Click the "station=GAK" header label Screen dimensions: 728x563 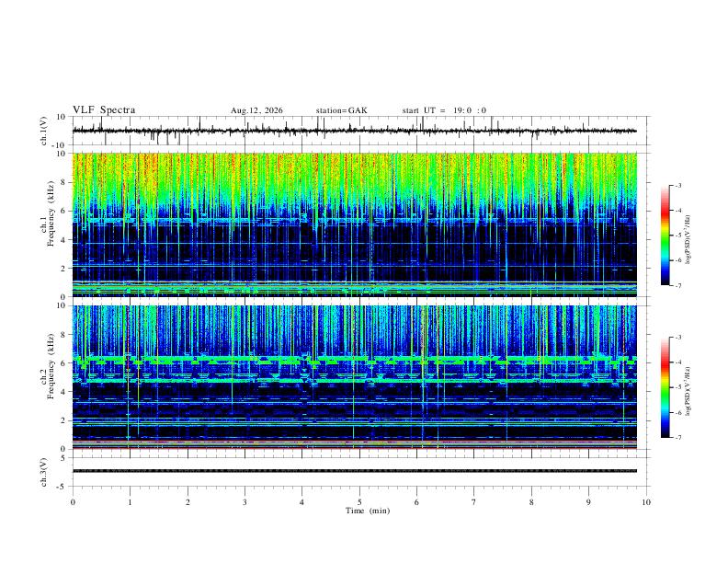tap(342, 110)
